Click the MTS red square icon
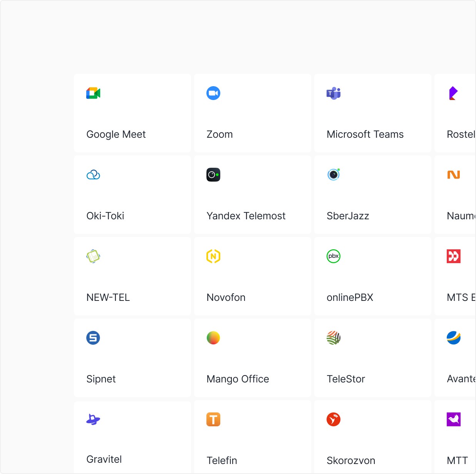Image resolution: width=476 pixels, height=474 pixels. point(454,256)
